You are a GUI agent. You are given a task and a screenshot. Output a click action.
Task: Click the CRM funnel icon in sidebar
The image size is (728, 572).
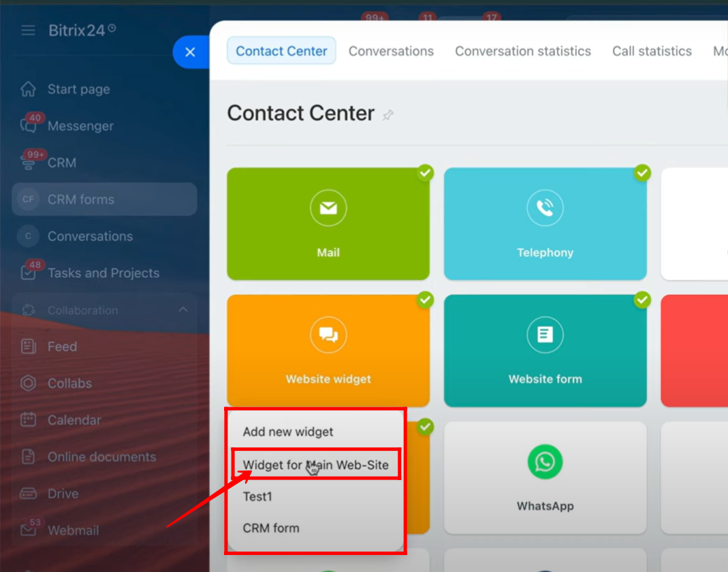(28, 163)
